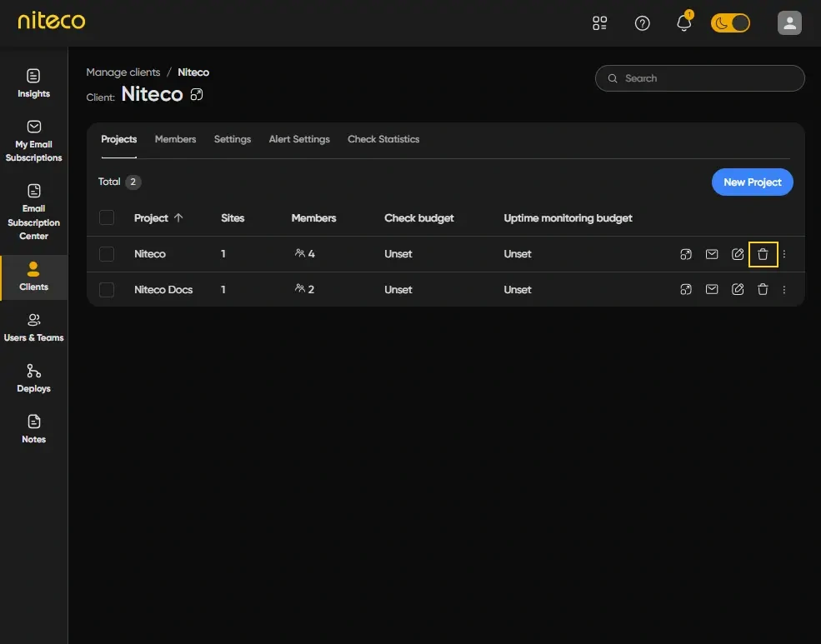Switch to the Check Statistics tab

coord(383,140)
